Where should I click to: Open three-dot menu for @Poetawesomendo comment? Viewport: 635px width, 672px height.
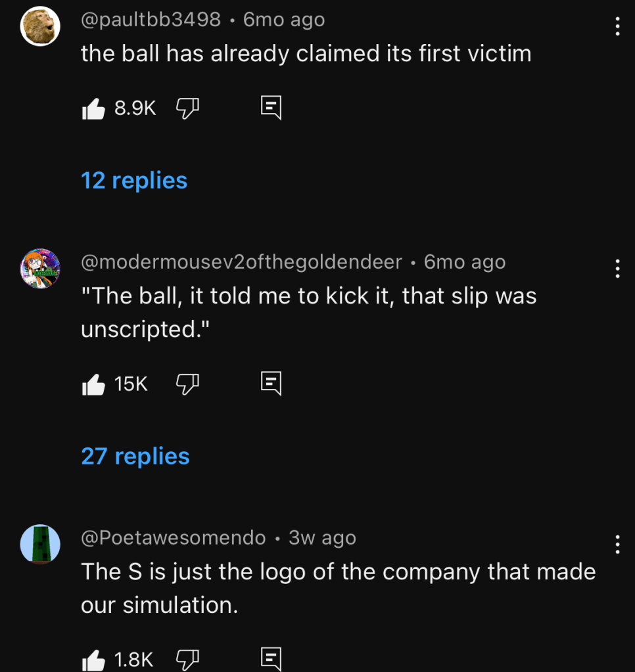[617, 544]
